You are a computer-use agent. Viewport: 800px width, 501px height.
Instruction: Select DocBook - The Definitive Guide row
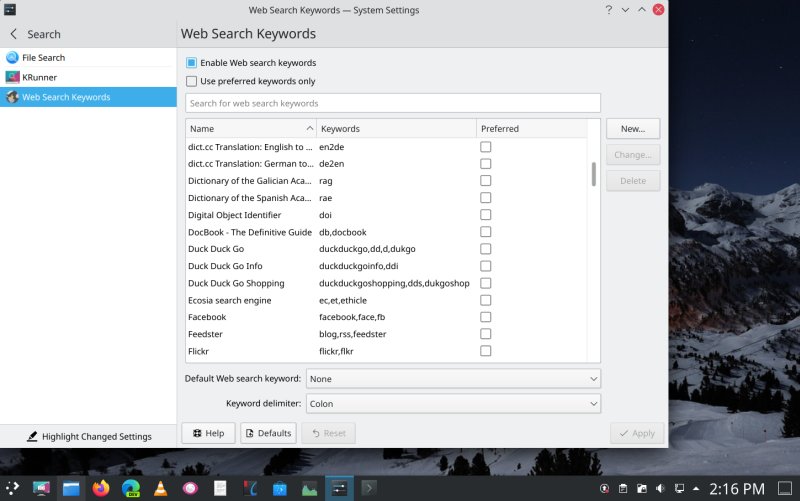click(x=386, y=232)
